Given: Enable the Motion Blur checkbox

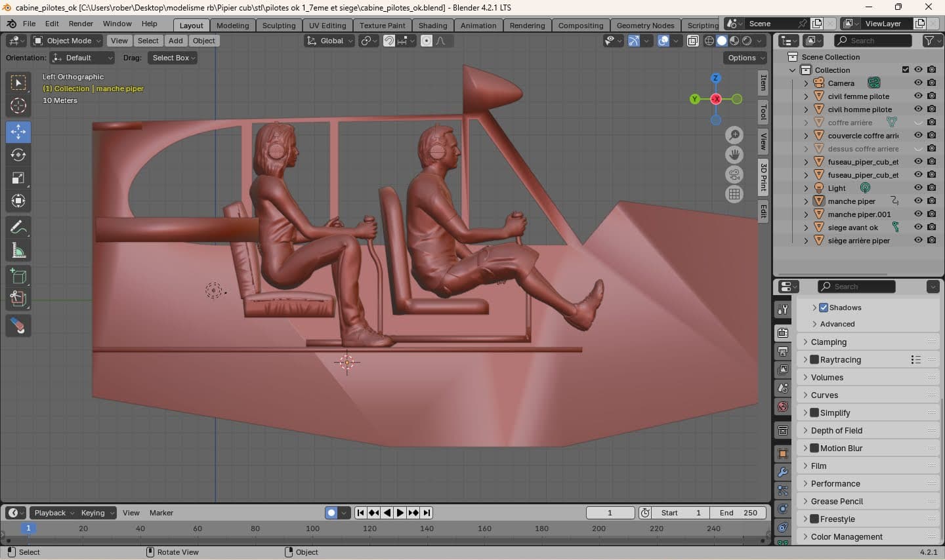Looking at the screenshot, I should (814, 448).
